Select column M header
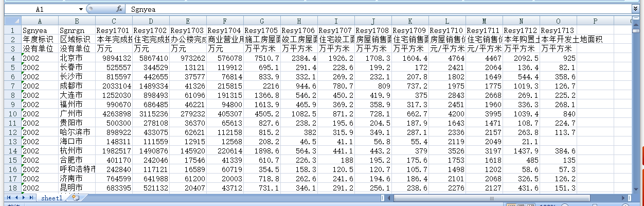 [484, 21]
